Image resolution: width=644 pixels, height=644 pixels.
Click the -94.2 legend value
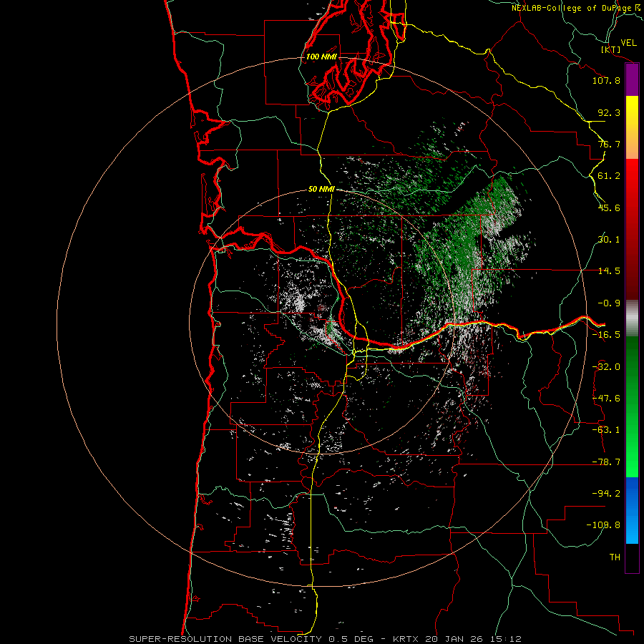pyautogui.click(x=606, y=494)
